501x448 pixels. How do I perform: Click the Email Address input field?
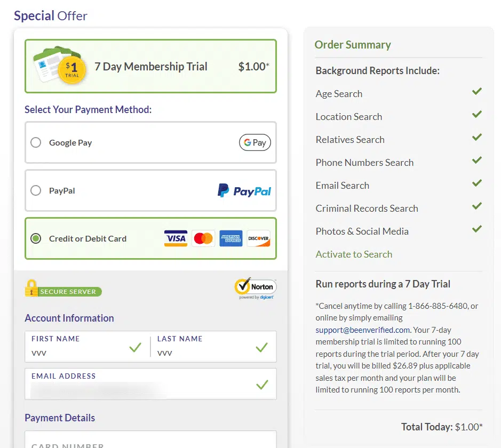[x=139, y=389]
